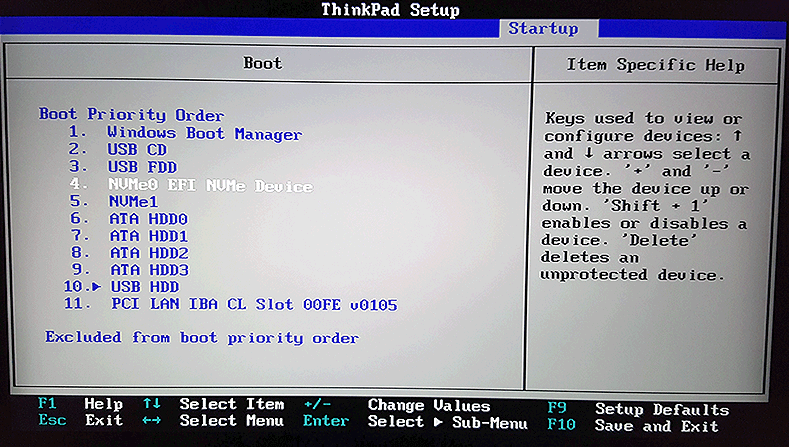Expand arrow next to USB HDD
Viewport: 789px width, 447px height.
pyautogui.click(x=97, y=287)
